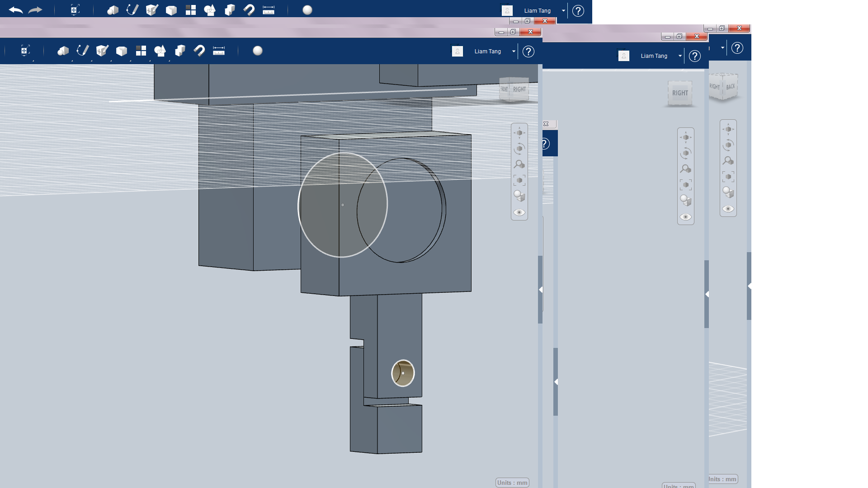Click Help icon in rightmost window
The width and height of the screenshot is (868, 488).
(x=737, y=48)
